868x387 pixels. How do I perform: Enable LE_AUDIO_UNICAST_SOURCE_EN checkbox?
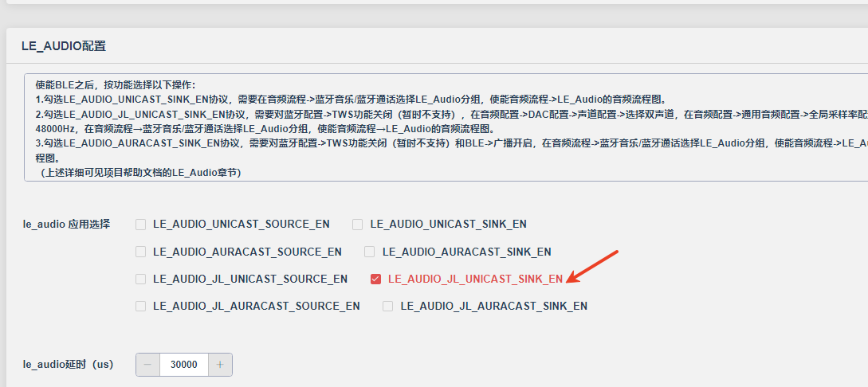point(140,225)
